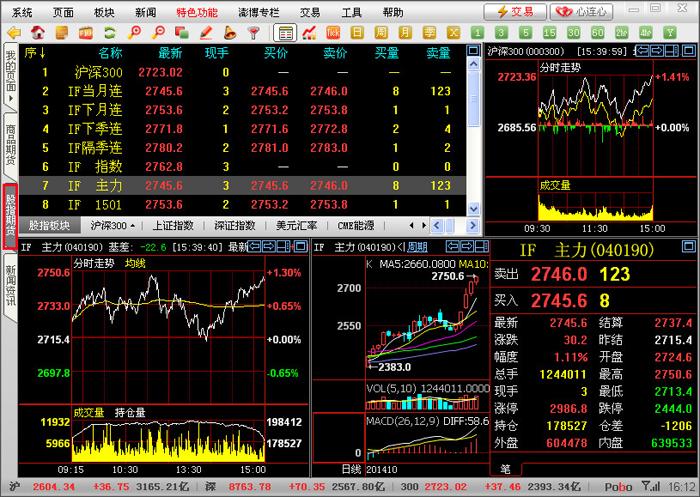
Task: Open the F10 information icon
Action: click(85, 33)
